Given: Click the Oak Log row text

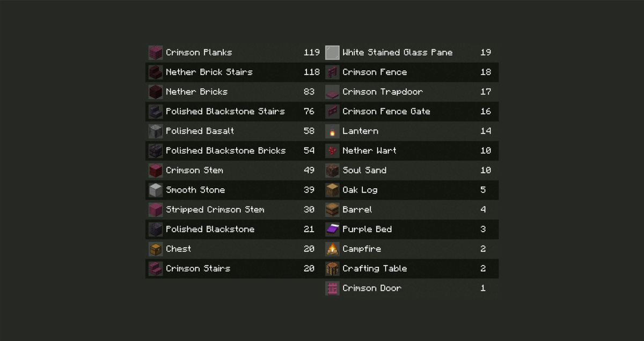Looking at the screenshot, I should click(360, 190).
